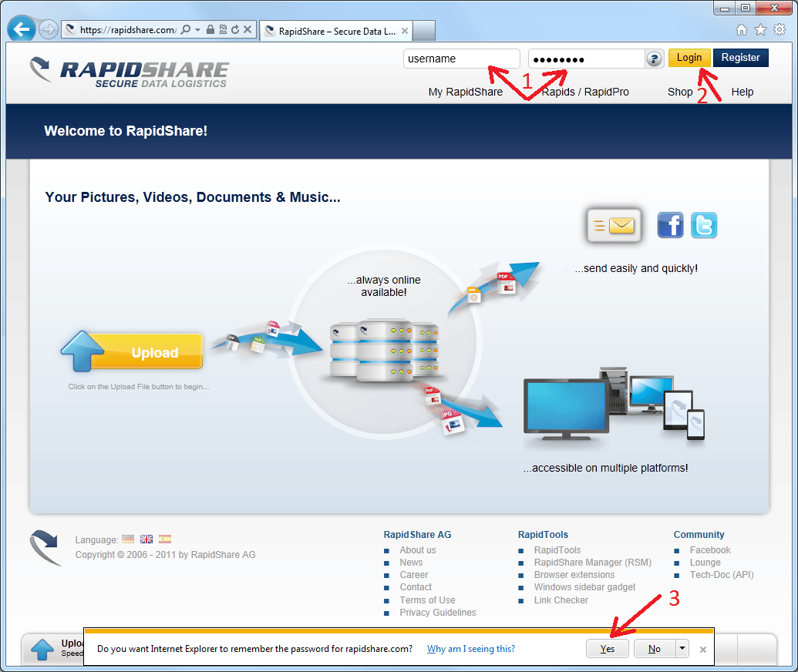Click the search magnifier in the address bar
This screenshot has width=798, height=672.
[x=186, y=29]
